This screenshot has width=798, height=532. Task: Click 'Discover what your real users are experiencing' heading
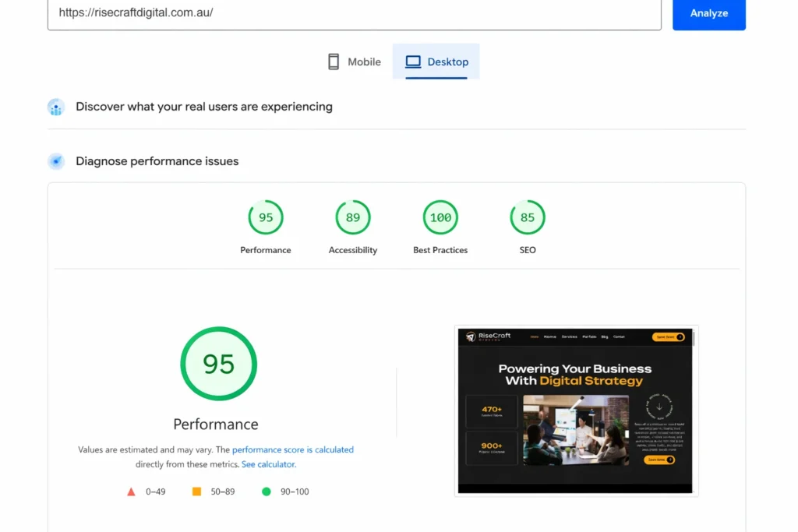pos(204,107)
